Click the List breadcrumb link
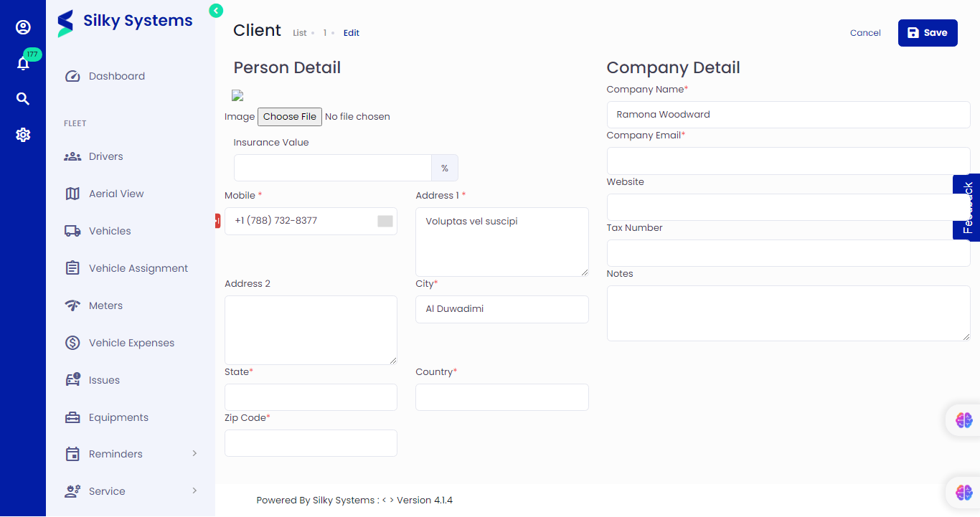 (300, 33)
